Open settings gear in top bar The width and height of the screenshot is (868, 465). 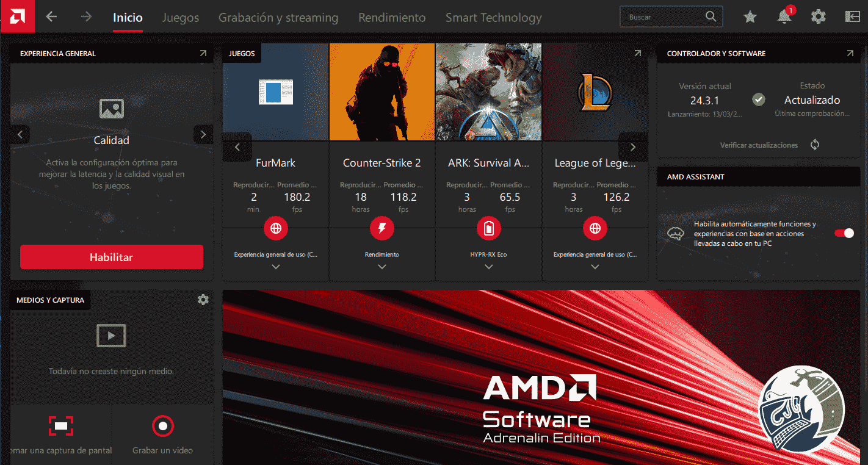[x=818, y=17]
